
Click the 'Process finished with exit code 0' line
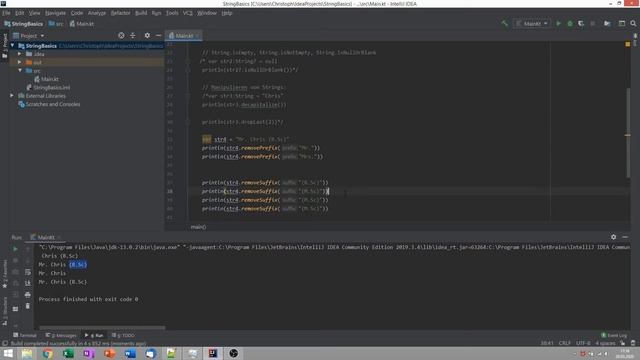point(88,299)
